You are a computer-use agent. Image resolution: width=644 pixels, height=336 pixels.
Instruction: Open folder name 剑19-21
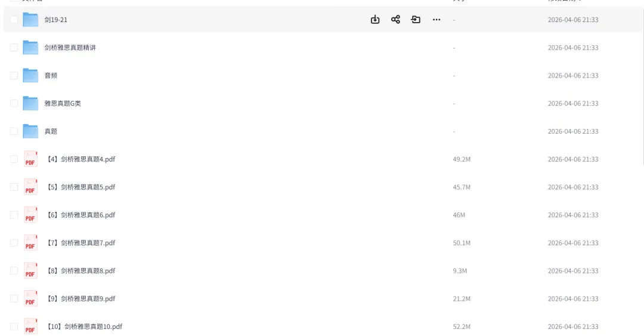[x=56, y=19]
